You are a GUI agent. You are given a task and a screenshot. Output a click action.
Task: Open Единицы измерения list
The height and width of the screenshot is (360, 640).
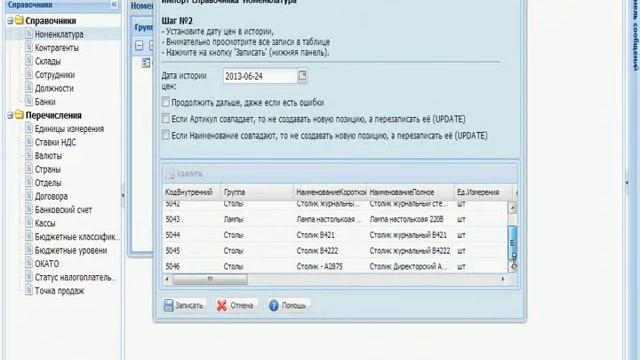click(x=69, y=129)
